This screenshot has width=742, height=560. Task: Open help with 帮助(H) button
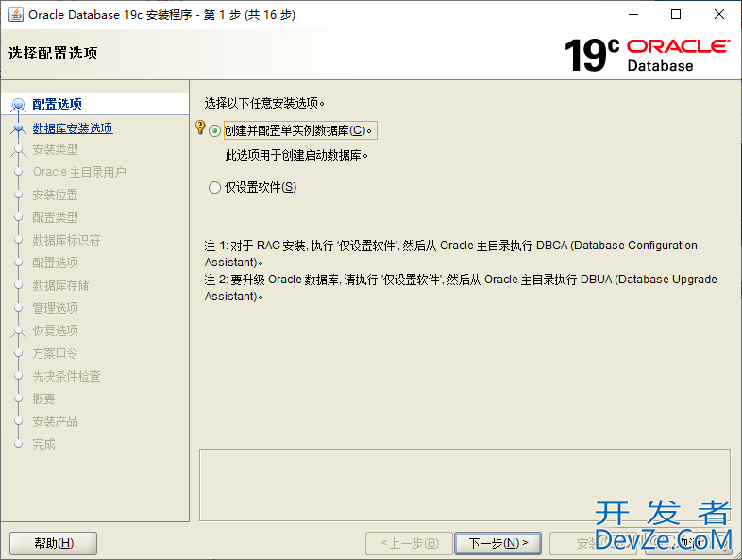tap(54, 543)
